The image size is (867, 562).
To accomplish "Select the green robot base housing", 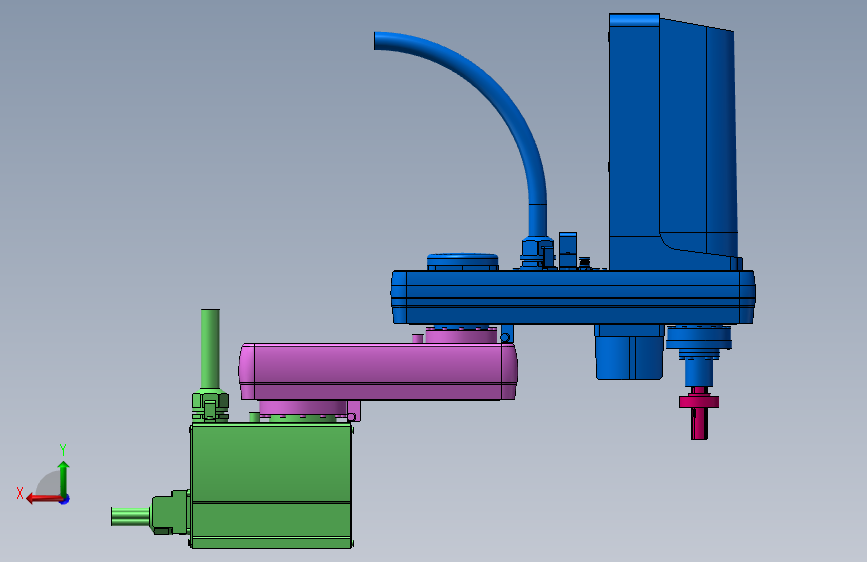I will [271, 485].
